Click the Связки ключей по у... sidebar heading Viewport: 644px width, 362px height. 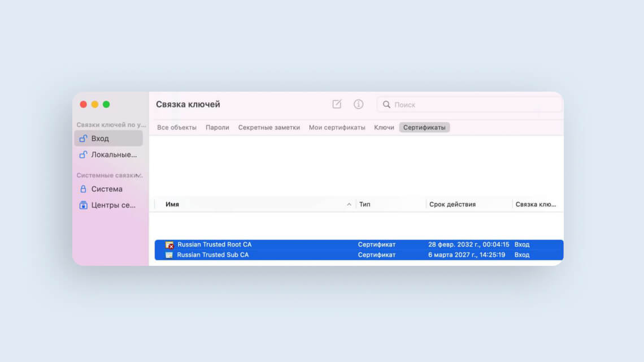pyautogui.click(x=111, y=124)
